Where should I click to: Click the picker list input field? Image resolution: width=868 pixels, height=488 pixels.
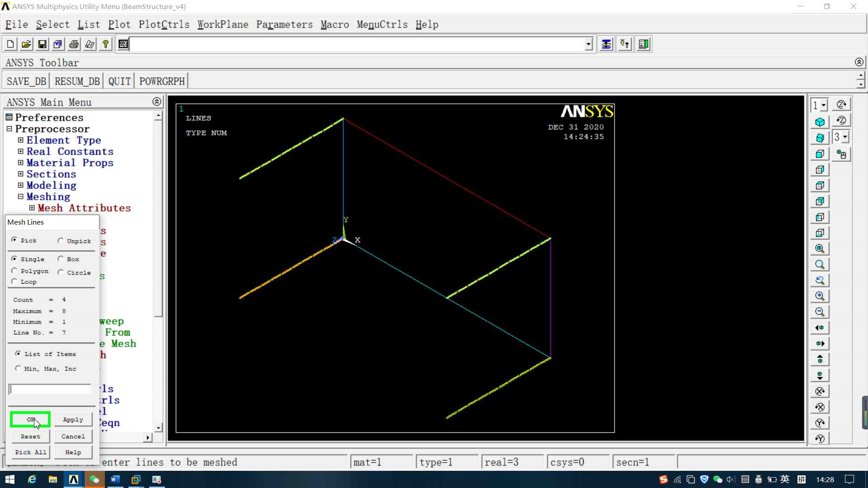click(x=50, y=389)
